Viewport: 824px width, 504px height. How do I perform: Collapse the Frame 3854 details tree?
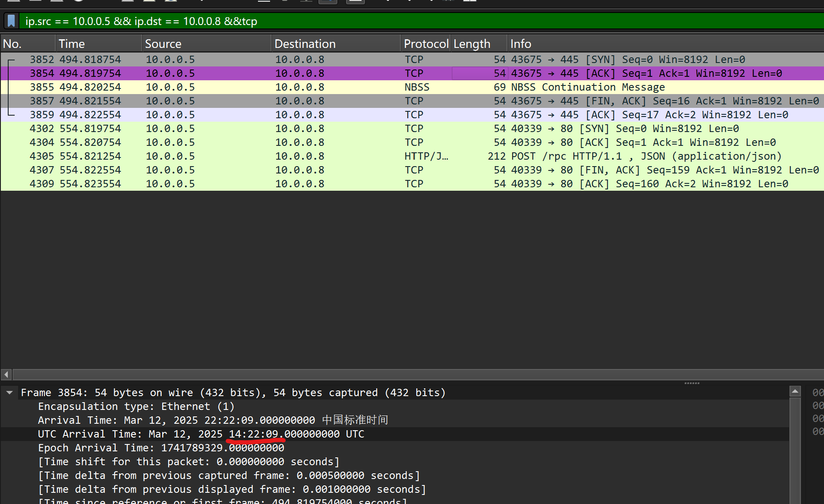(9, 393)
